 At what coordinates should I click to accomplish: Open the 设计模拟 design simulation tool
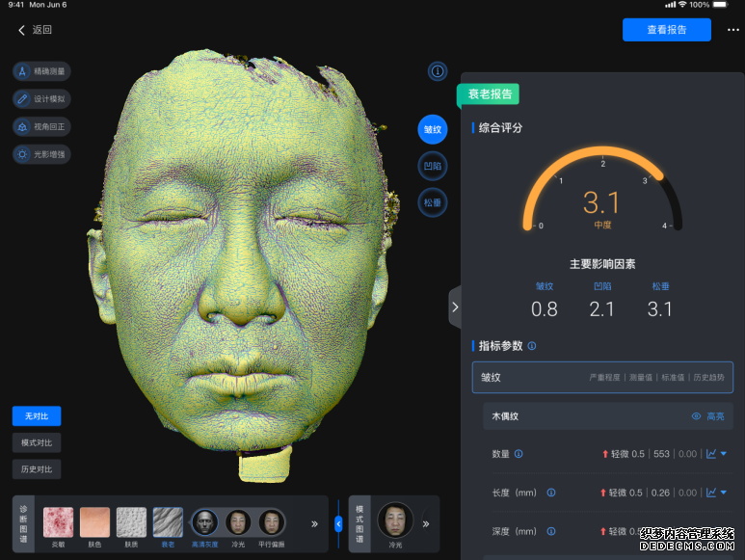click(41, 99)
